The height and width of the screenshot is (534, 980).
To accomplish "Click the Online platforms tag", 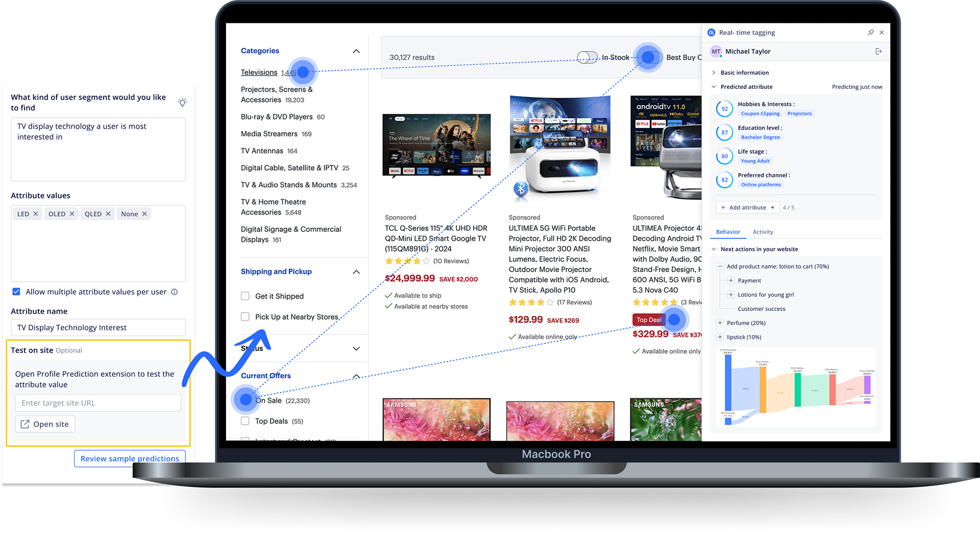I will pyautogui.click(x=761, y=185).
